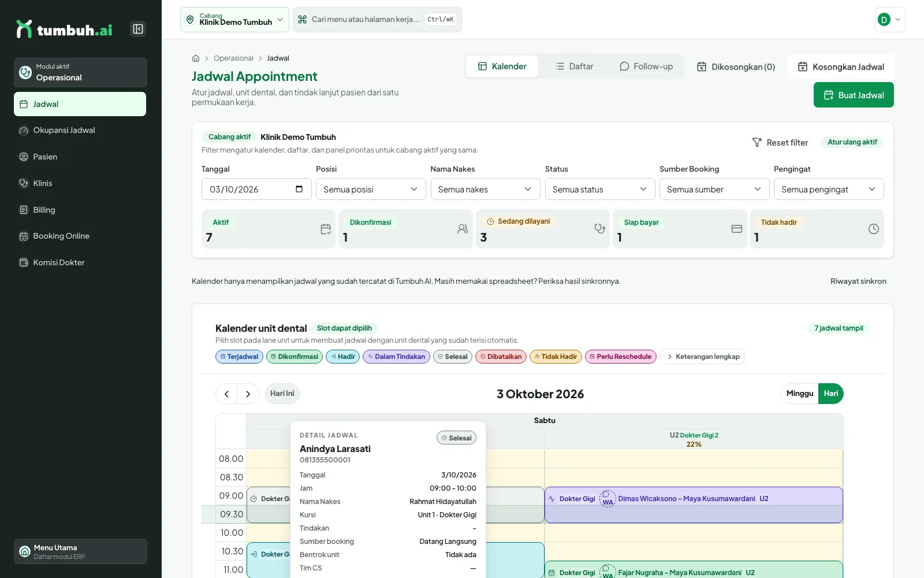The width and height of the screenshot is (924, 578).
Task: Go to next day with the right arrow
Action: (248, 394)
